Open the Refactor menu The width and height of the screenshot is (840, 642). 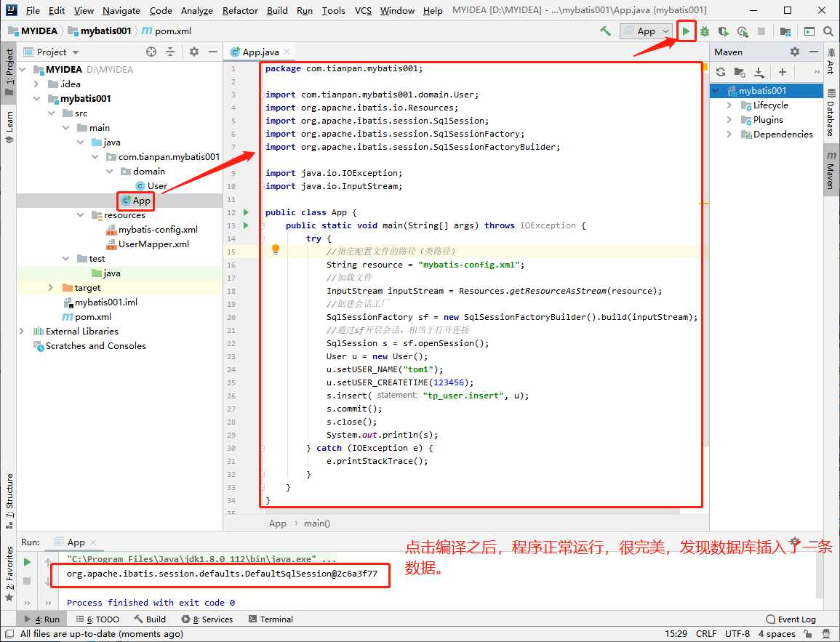[240, 11]
